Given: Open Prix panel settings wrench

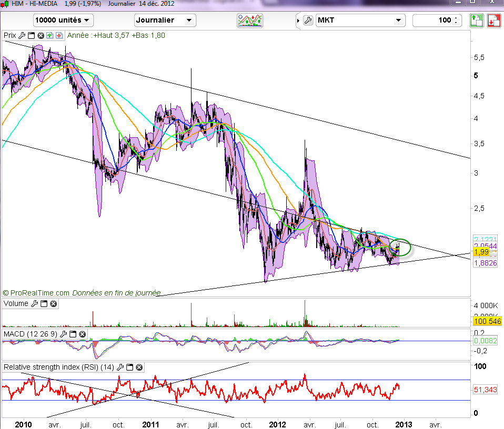Looking at the screenshot, I should click(x=22, y=36).
